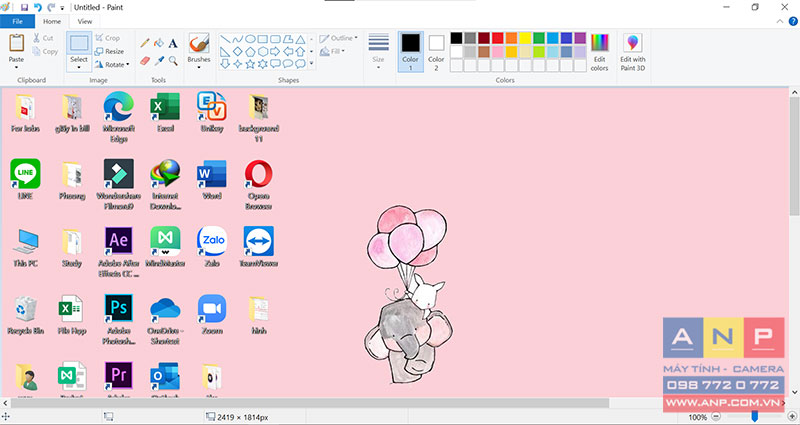Viewport: 800px width, 425px height.
Task: Pick the red color swatch
Action: pyautogui.click(x=497, y=38)
